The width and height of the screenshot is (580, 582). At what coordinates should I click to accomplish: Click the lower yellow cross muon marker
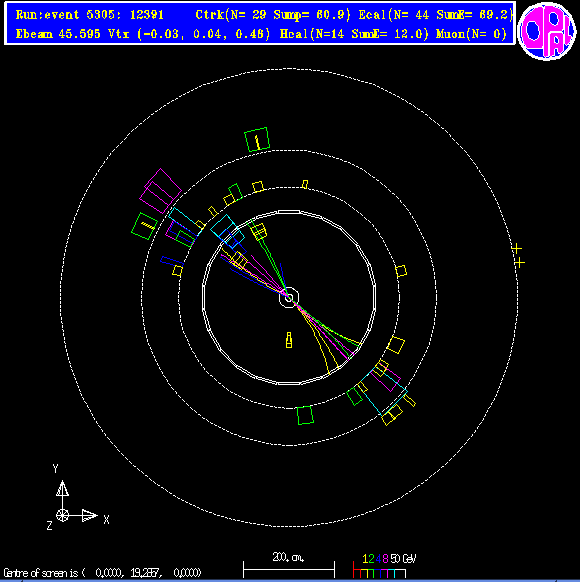point(520,262)
